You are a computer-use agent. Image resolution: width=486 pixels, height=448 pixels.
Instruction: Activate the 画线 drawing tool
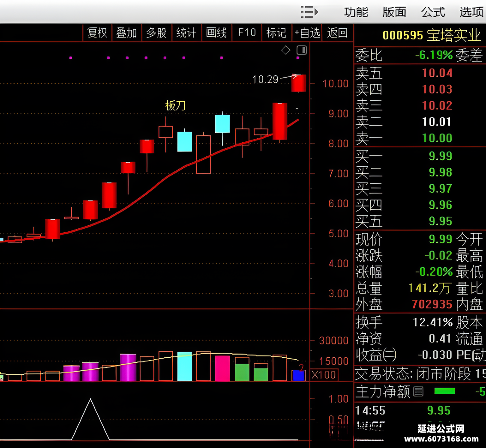pyautogui.click(x=216, y=33)
